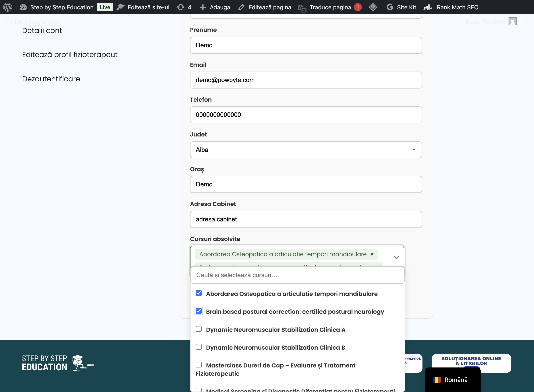Uncheck Abordarea Osteopatica course checkbox
This screenshot has height=392, width=534.
tap(199, 293)
